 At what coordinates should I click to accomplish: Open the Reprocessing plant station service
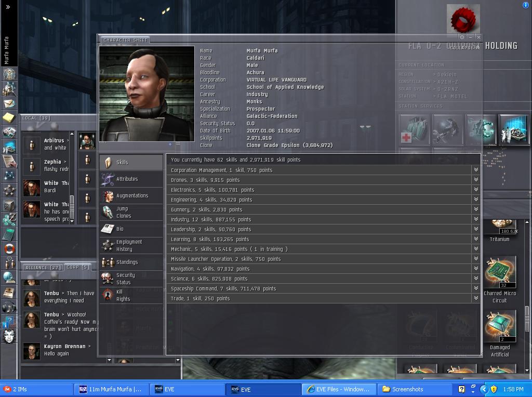tap(481, 129)
